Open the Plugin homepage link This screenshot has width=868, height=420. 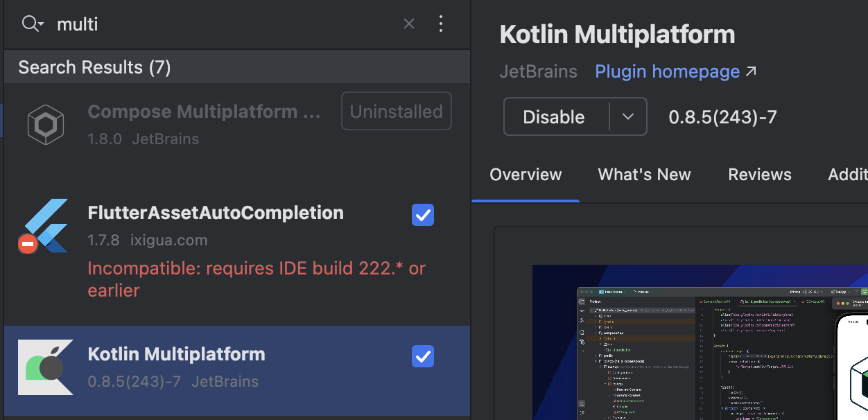pyautogui.click(x=675, y=71)
